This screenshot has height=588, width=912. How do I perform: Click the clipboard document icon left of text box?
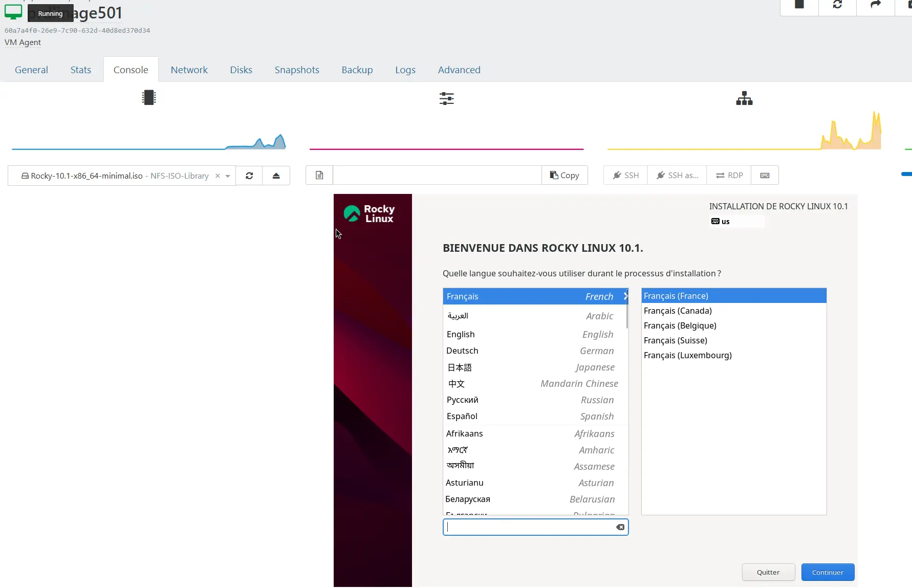coord(319,175)
